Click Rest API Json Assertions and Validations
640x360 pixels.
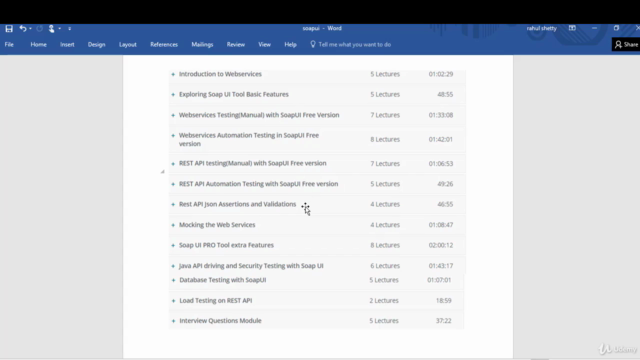[x=238, y=204]
